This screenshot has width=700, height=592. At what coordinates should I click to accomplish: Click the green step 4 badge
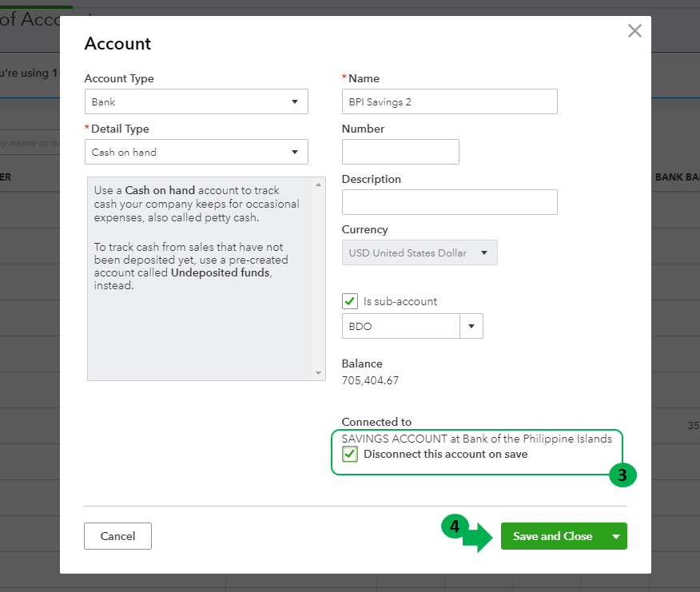454,527
